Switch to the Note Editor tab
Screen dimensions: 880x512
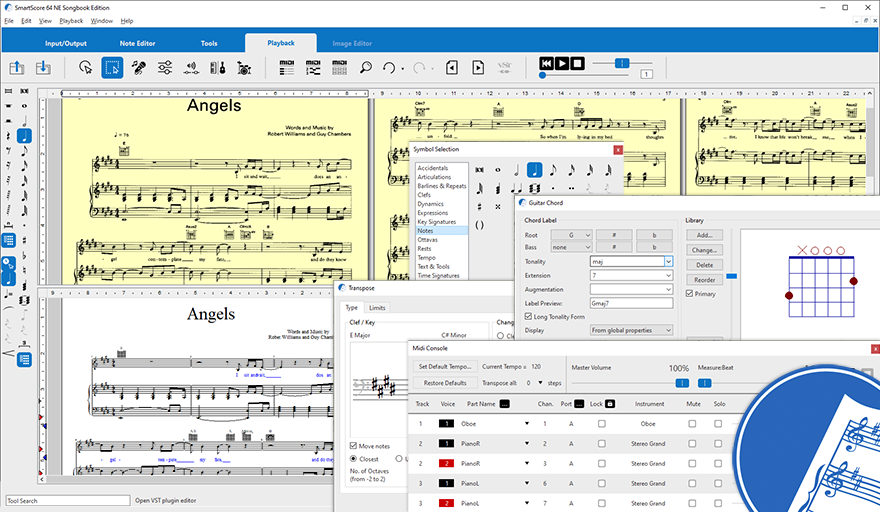click(138, 43)
